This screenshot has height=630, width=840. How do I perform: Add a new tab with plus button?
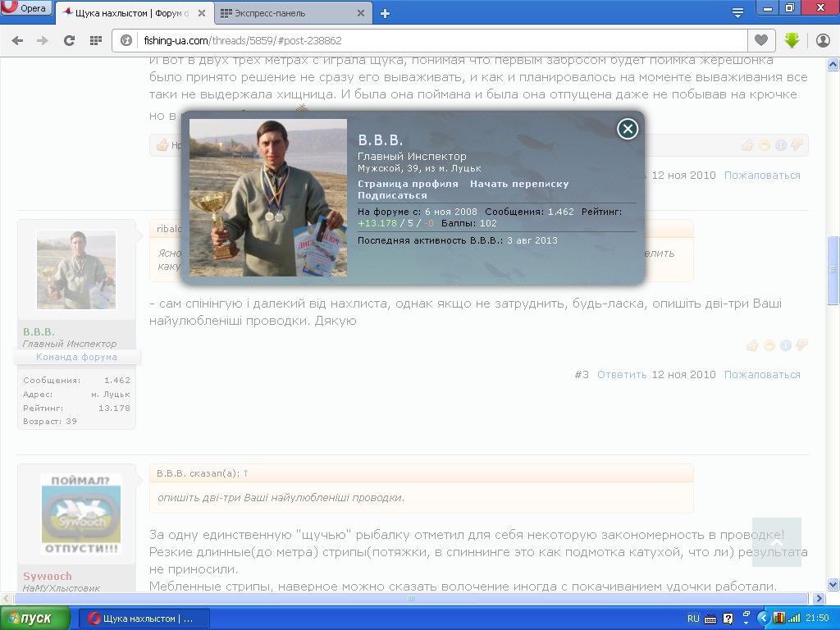click(385, 13)
